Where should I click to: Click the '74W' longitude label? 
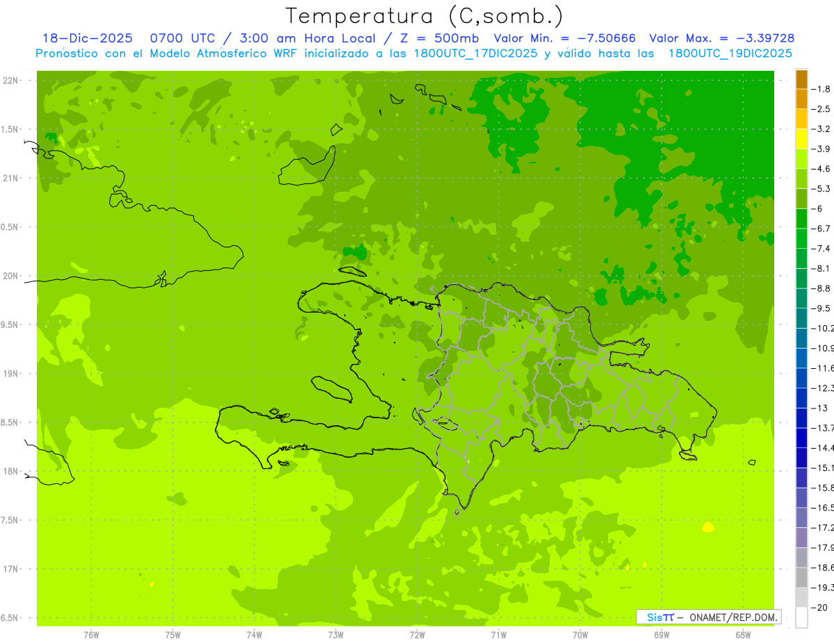click(x=254, y=634)
